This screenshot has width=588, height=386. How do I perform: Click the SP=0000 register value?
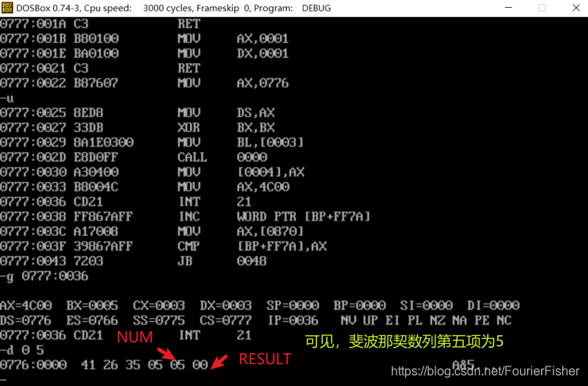(x=293, y=306)
